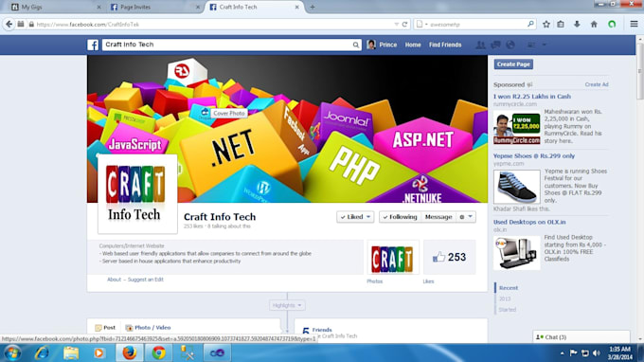
Task: Close the My Gigs tab
Action: click(98, 7)
